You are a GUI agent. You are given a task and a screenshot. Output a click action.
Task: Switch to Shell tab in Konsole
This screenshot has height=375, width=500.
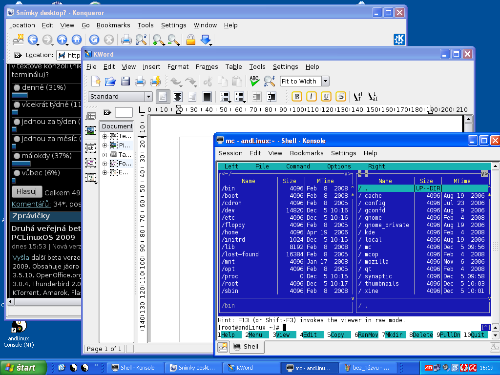pos(247,347)
